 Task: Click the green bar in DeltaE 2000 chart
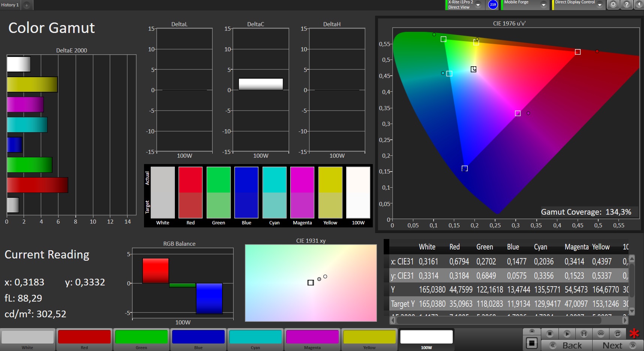coord(30,165)
